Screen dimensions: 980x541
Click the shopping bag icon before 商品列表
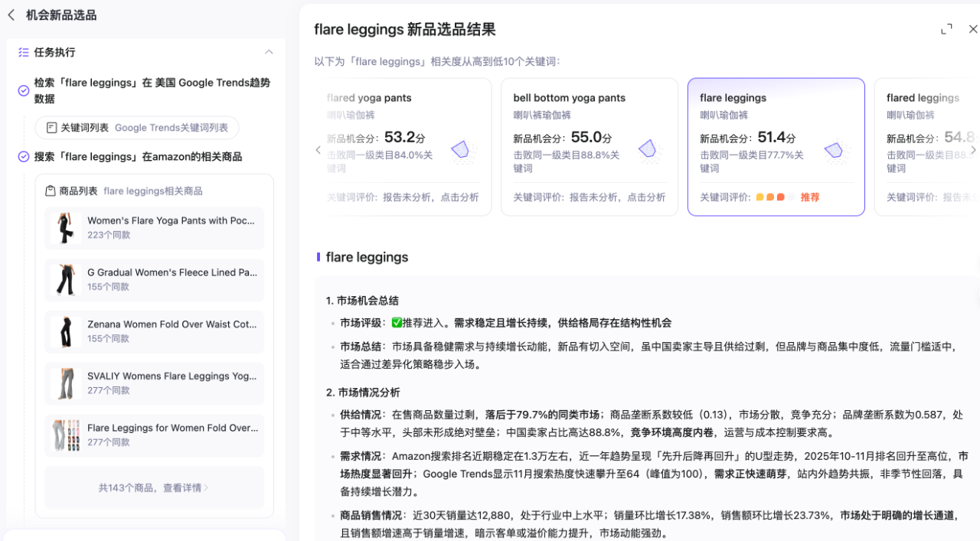[49, 191]
